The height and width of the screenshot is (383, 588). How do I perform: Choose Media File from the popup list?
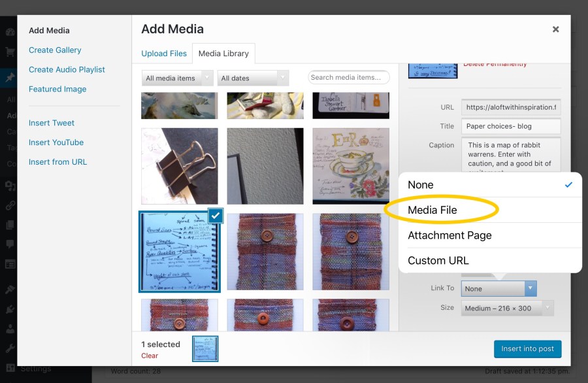coord(433,210)
